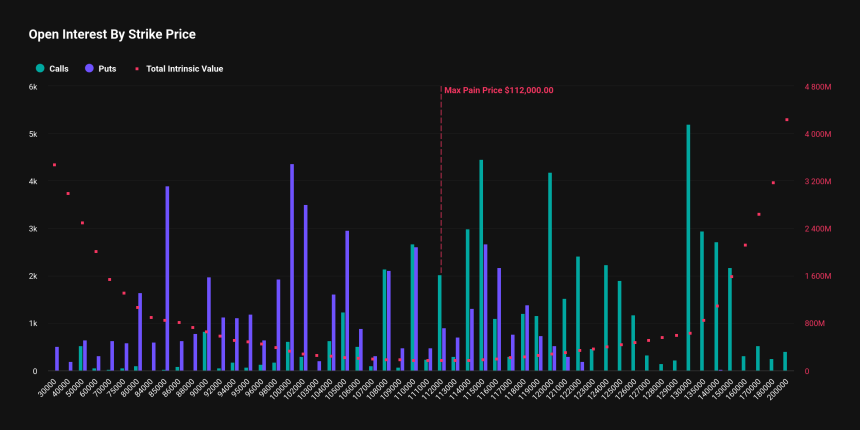Click the intrinsic value dot above 30000 strike

[54, 165]
